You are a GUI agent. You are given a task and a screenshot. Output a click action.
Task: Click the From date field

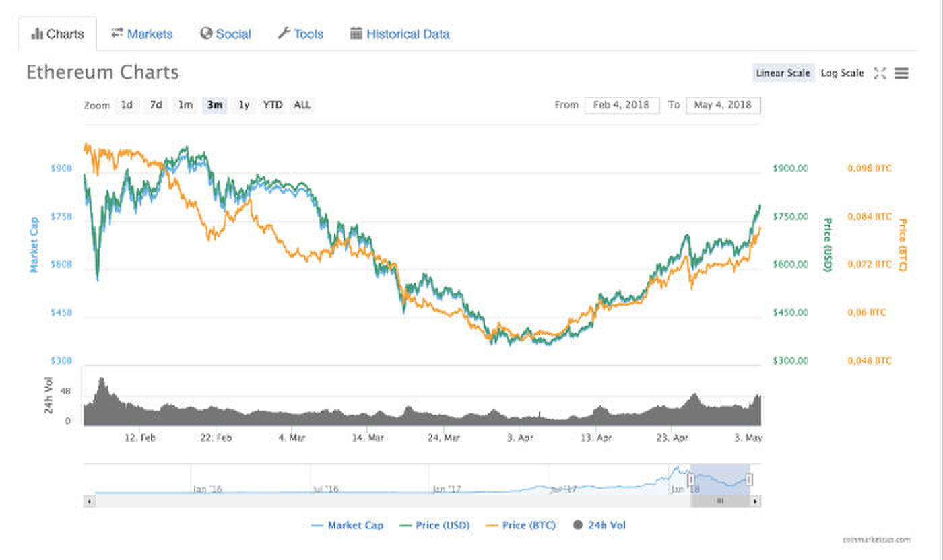[x=622, y=105]
